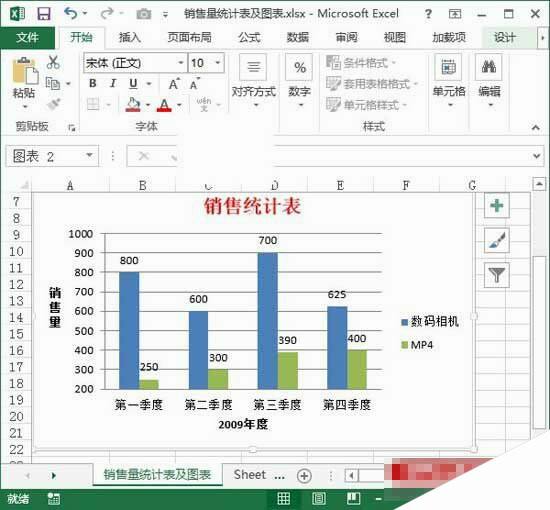Undo the last action
Screen dimensions: 550x510
pyautogui.click(x=70, y=14)
